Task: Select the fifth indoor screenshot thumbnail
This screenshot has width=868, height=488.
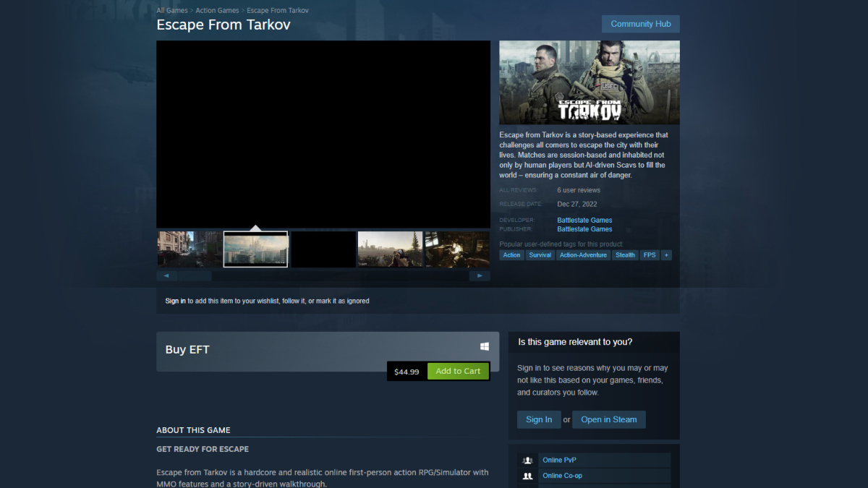Action: click(457, 249)
